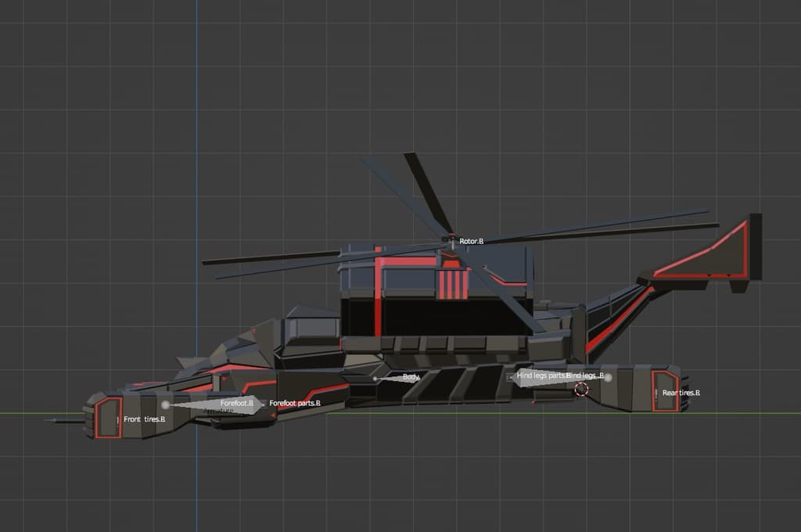
Task: Select the Front tires.B bone label
Action: click(x=144, y=420)
